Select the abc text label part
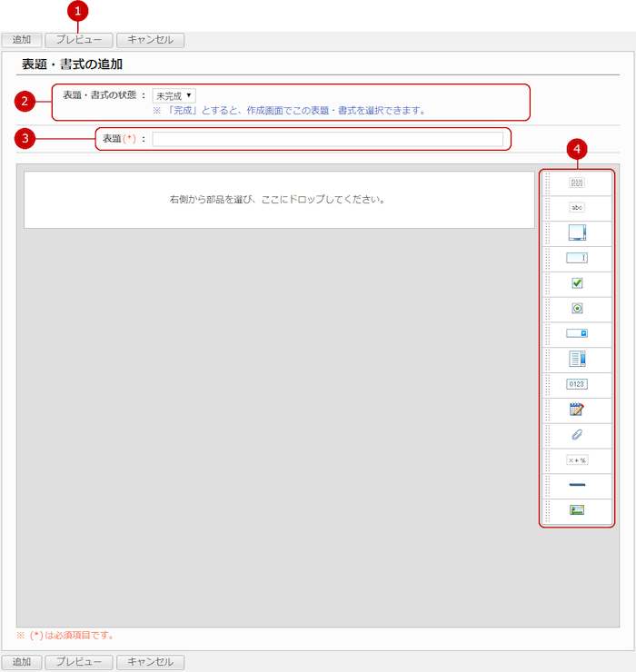The width and height of the screenshot is (636, 672). coord(577,208)
